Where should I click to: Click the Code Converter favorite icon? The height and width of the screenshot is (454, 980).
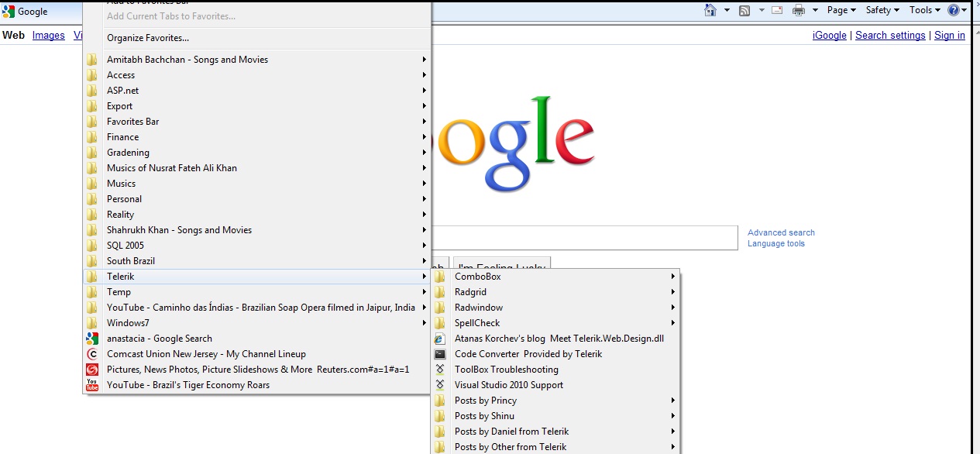[440, 354]
